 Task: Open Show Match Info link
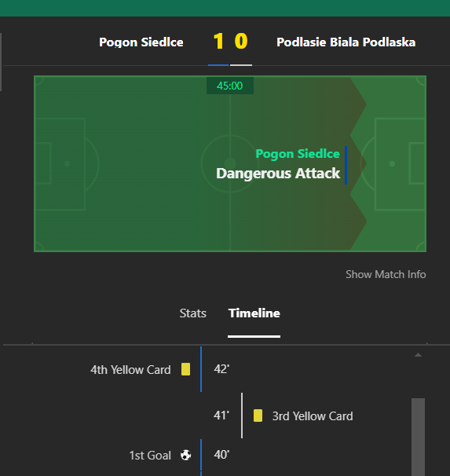pyautogui.click(x=386, y=274)
